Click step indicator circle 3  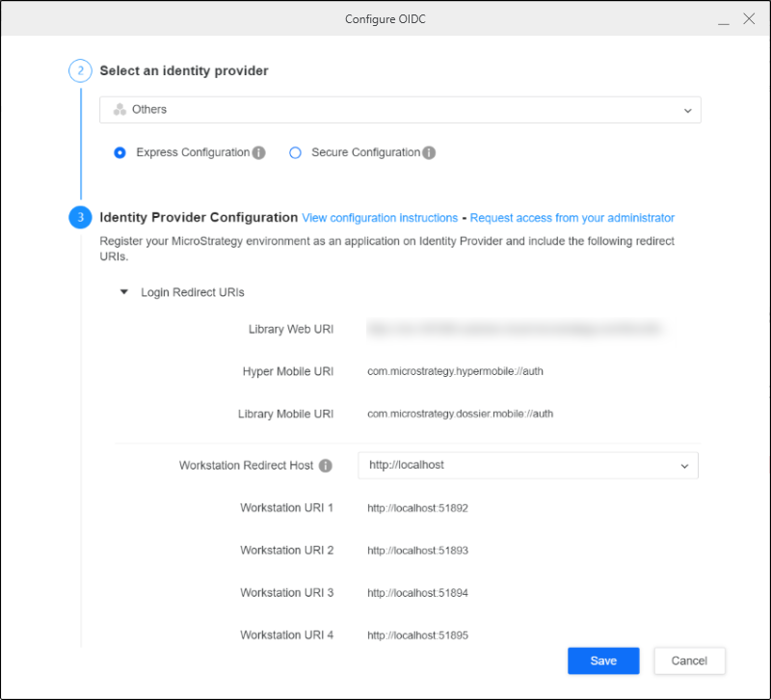(80, 218)
